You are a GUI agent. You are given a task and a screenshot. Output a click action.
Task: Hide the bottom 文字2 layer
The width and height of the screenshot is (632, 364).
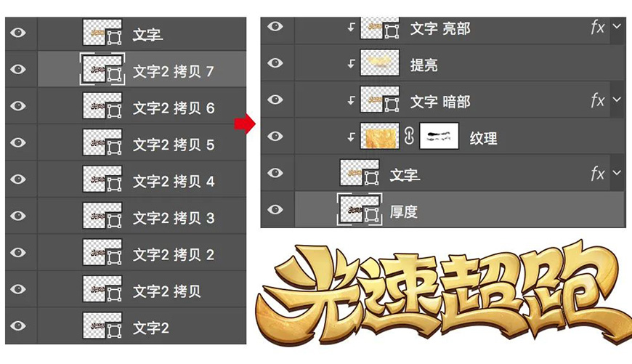pyautogui.click(x=18, y=325)
